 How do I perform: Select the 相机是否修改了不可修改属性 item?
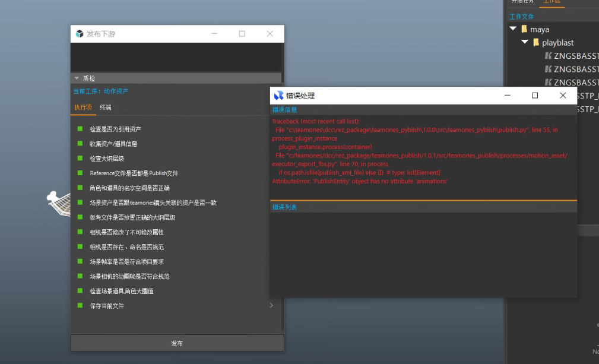tap(126, 232)
